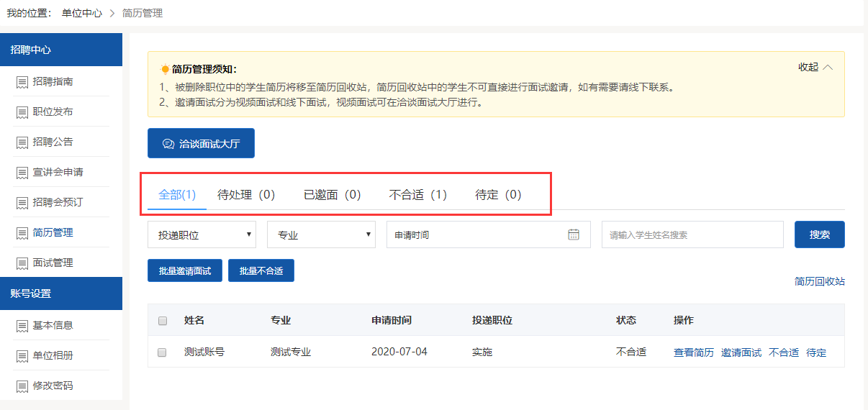
Task: Click the 批量邀请面试 button
Action: tap(185, 271)
